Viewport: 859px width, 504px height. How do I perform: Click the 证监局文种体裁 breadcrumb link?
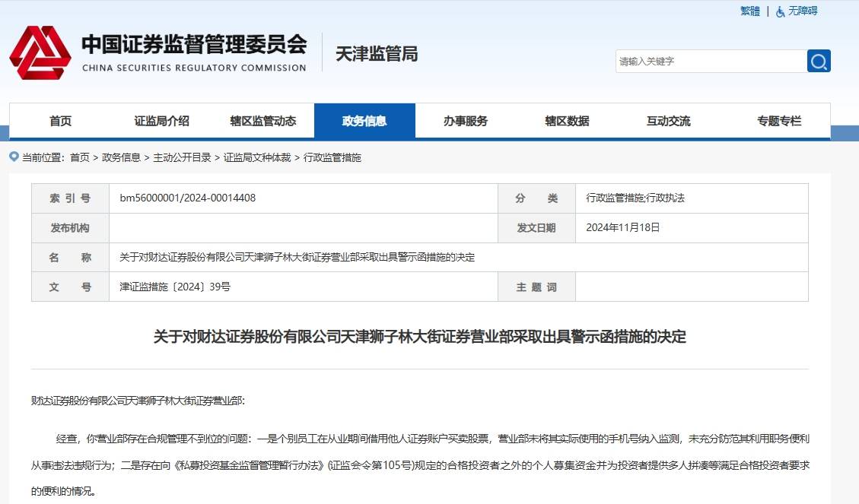257,157
